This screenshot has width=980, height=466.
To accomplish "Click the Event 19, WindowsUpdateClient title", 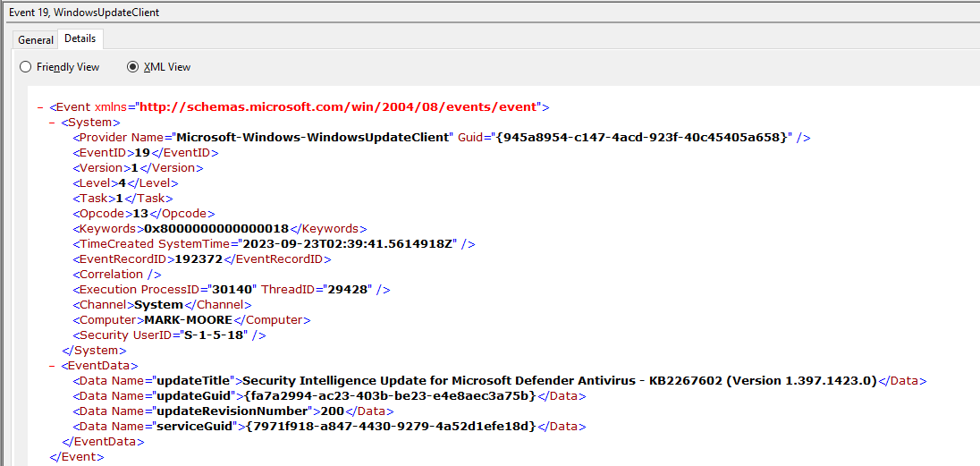I will (x=84, y=13).
